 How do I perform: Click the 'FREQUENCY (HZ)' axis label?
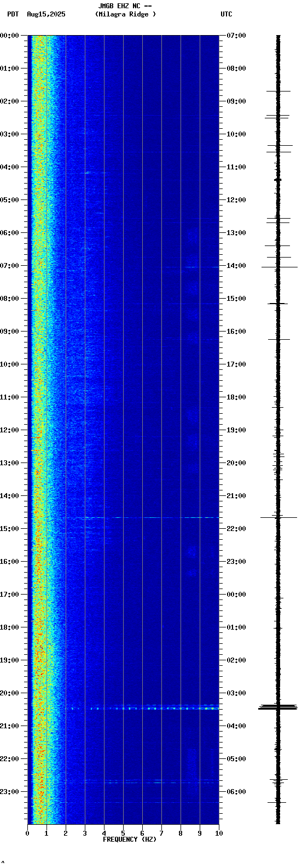click(x=130, y=840)
